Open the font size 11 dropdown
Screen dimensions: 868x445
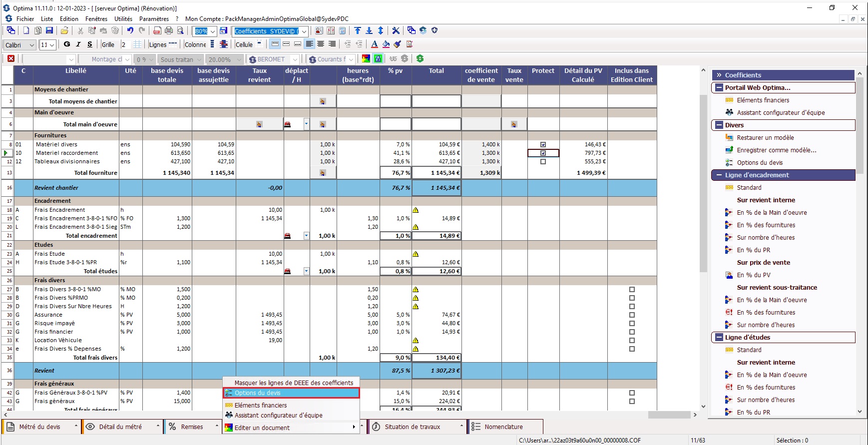coord(52,45)
